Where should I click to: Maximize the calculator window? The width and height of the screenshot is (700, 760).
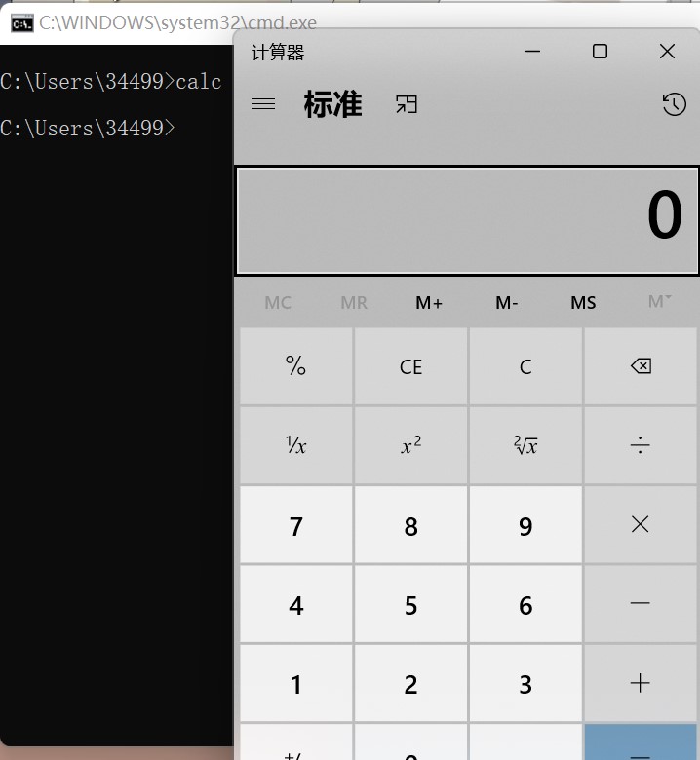(600, 52)
